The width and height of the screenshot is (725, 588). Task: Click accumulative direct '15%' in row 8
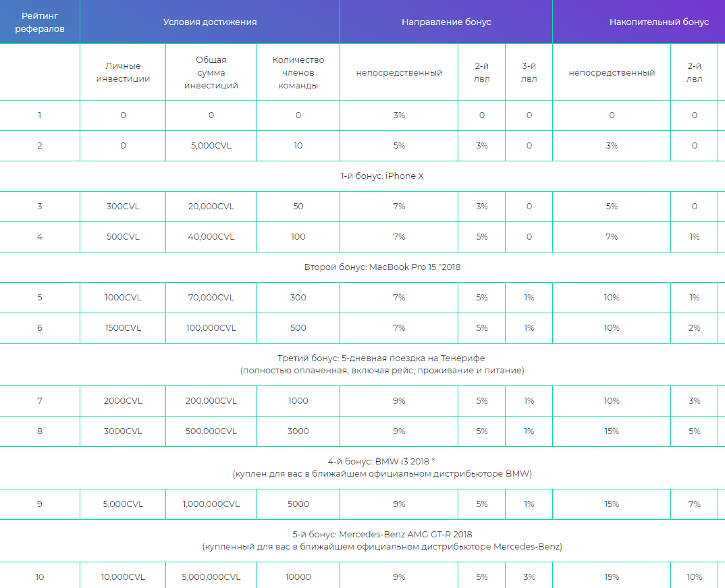point(612,431)
